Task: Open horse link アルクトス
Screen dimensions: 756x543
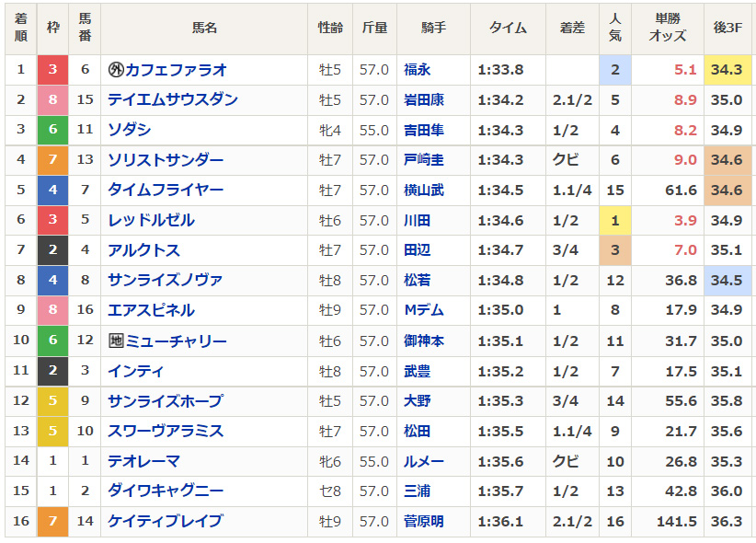Action: [143, 250]
